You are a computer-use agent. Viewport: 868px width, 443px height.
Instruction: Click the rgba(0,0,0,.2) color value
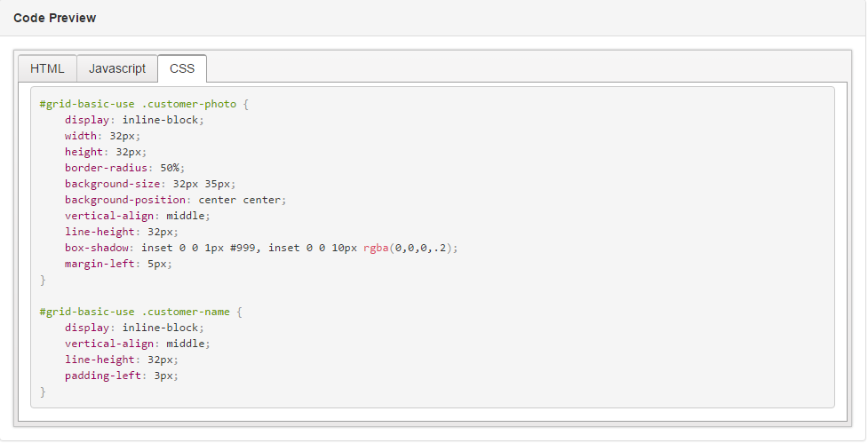(410, 248)
